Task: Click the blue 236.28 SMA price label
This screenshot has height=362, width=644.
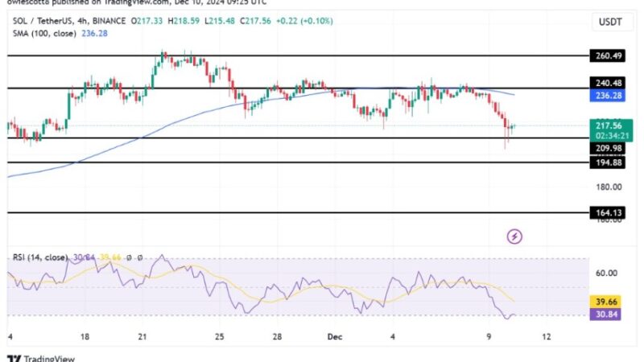Action: point(608,96)
